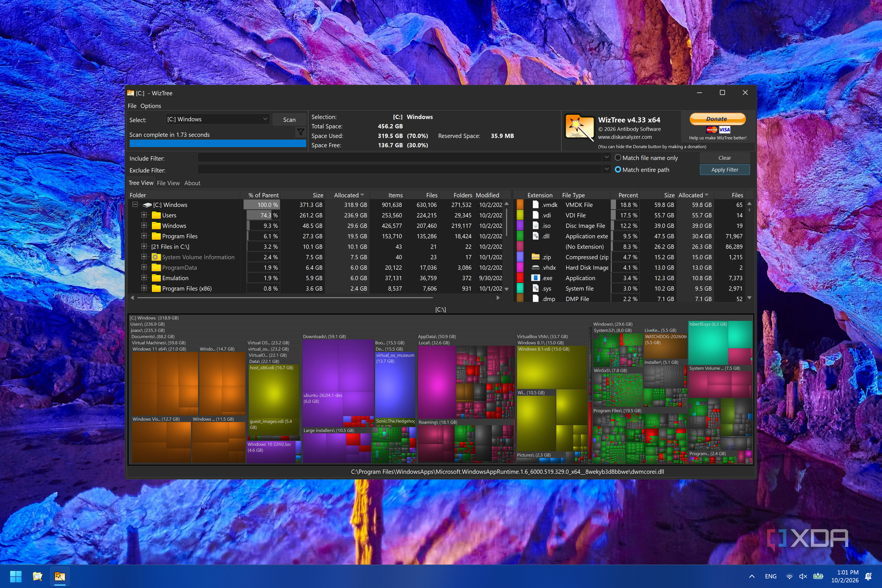Click the Wi-Fi network tray icon
Screen dimensions: 882x588
pyautogui.click(x=789, y=576)
